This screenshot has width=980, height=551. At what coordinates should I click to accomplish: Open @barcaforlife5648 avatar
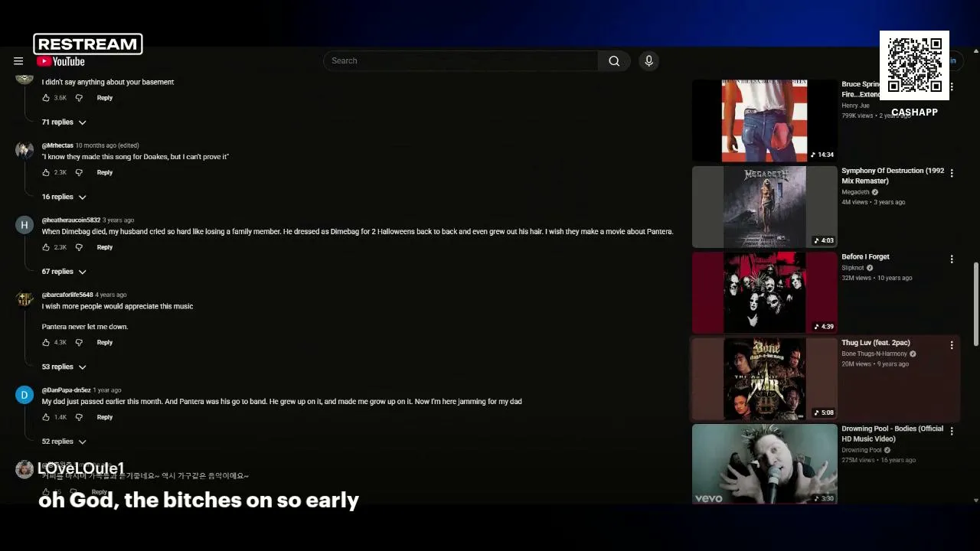[x=24, y=299]
